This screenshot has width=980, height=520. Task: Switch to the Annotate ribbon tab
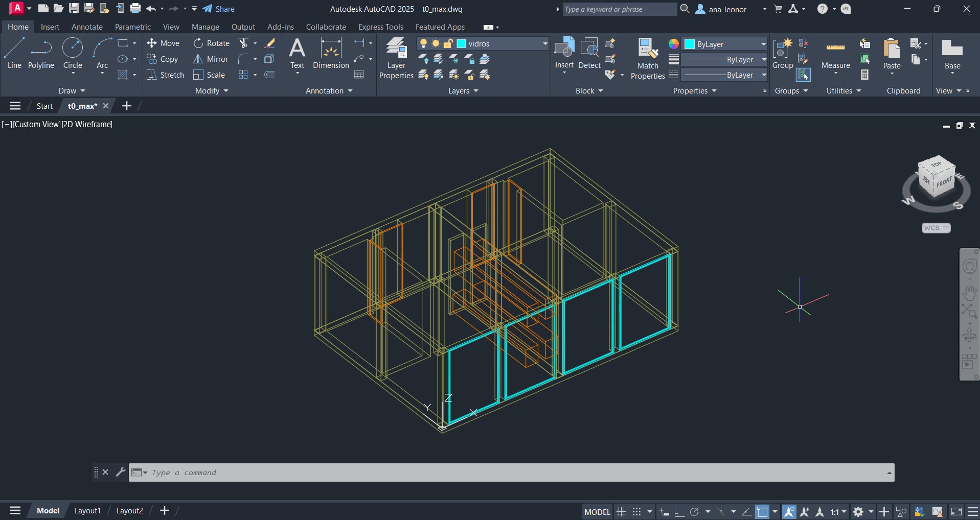coord(87,27)
